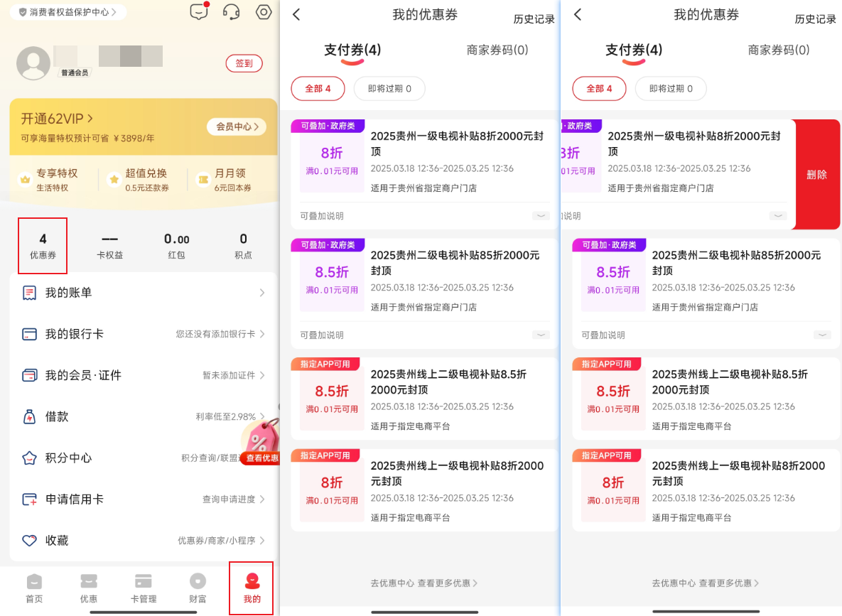Open 2025贵州线上二级电视补贴8.5折 coupon, right screen
842x616 pixels.
[706, 399]
